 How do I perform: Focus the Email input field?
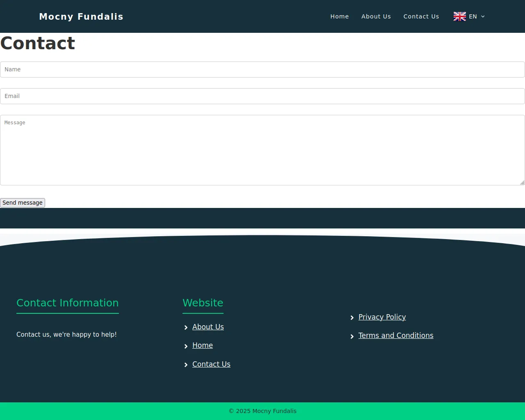(x=262, y=96)
